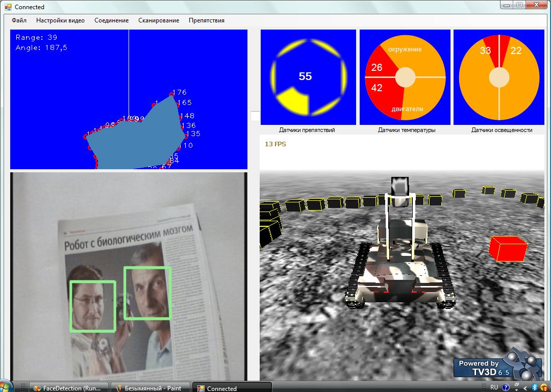Image resolution: width=551 pixels, height=392 pixels.
Task: Click the small white box beside obstacle gauge
Action: 255,116
